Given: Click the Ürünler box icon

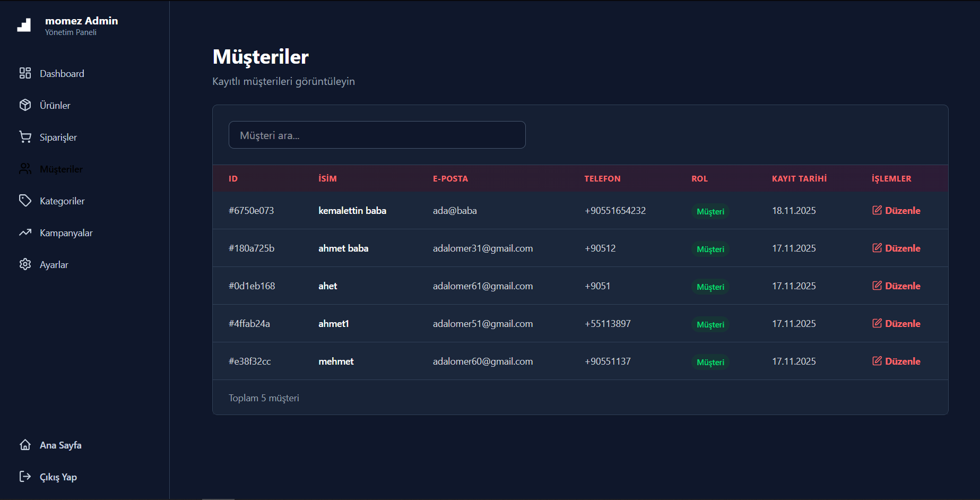Looking at the screenshot, I should [25, 105].
